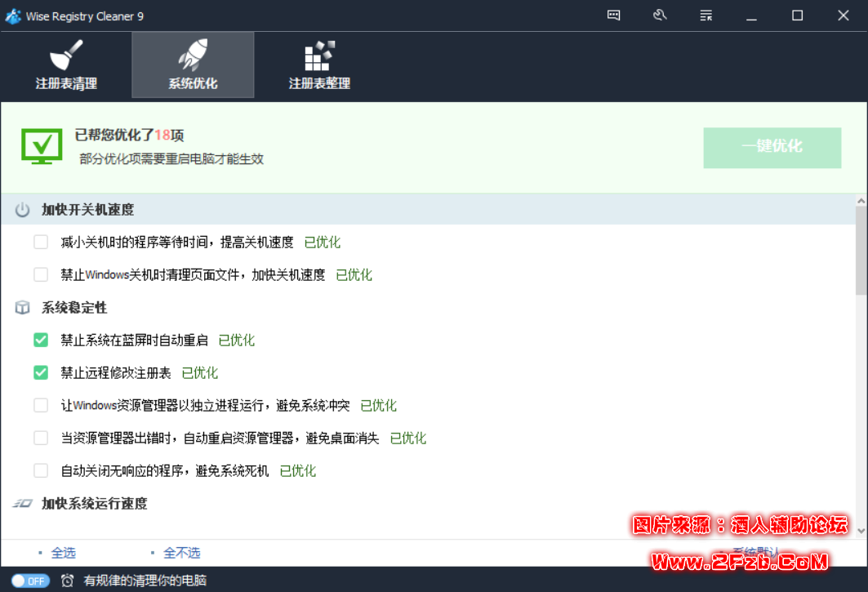Click the alarm clock schedule icon

coord(68,581)
